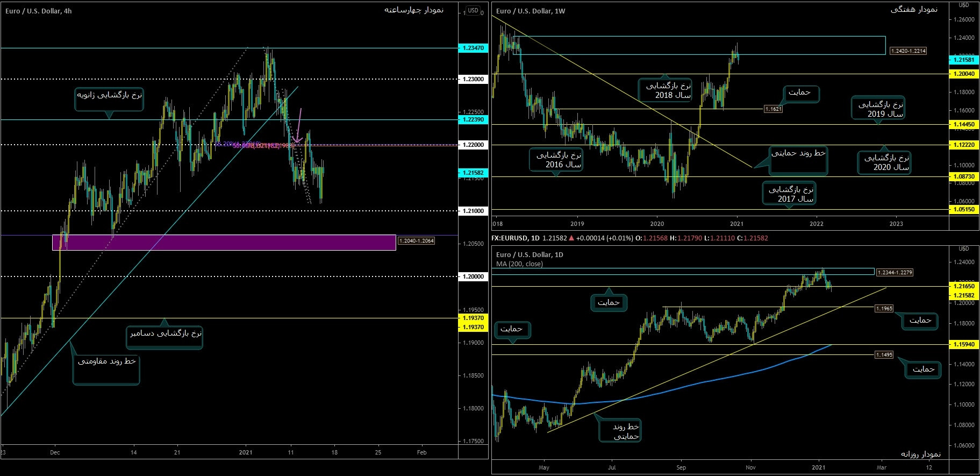Click the 'Dec' date on 4h time axis

(x=54, y=452)
